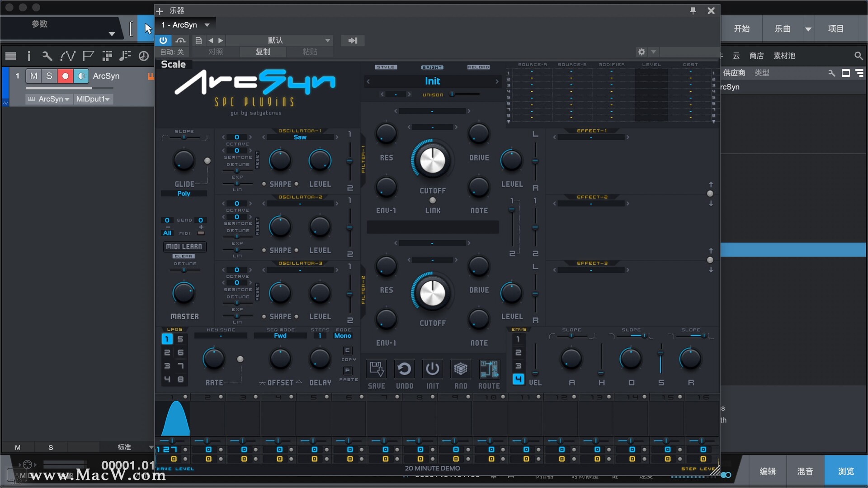
Task: Click the RELOAD button
Action: (478, 67)
